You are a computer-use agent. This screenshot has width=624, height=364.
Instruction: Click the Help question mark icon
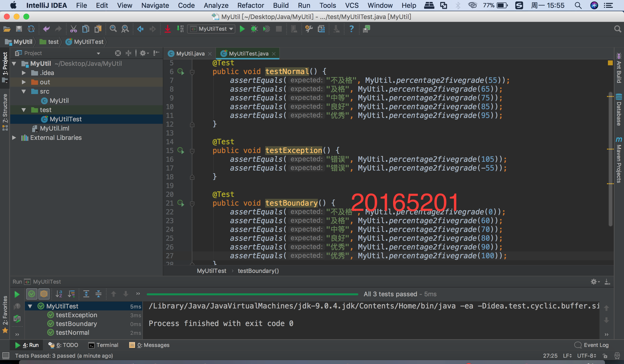(x=351, y=29)
